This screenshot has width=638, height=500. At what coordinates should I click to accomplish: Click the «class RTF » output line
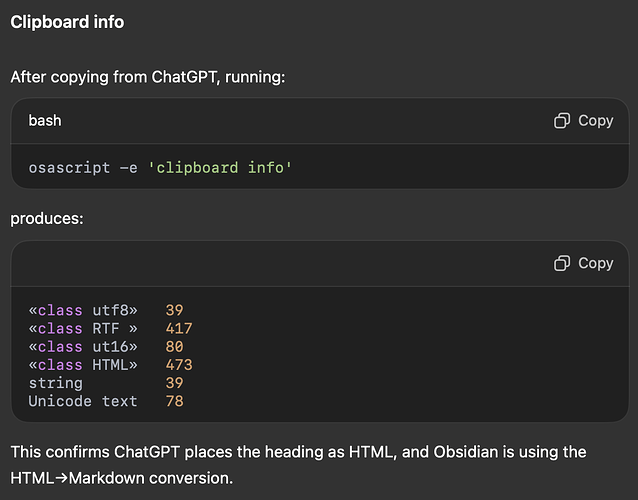(x=83, y=329)
